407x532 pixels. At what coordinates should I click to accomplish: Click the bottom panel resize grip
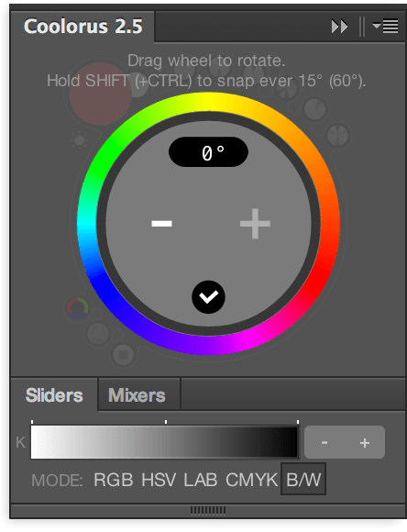208,510
